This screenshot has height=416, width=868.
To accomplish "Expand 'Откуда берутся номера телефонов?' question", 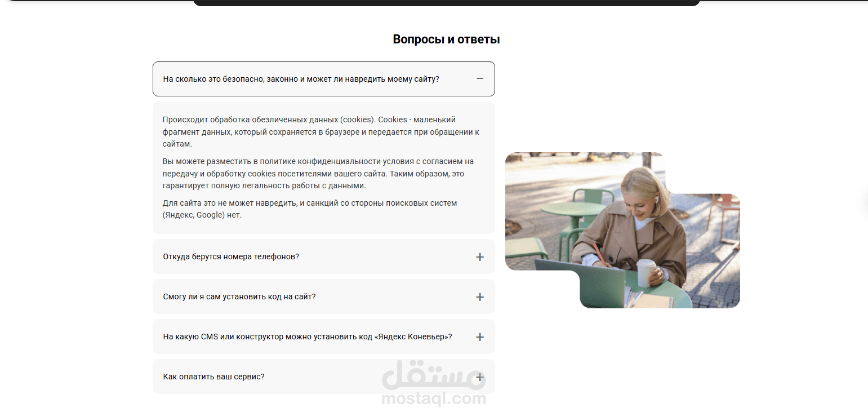I will 324,256.
